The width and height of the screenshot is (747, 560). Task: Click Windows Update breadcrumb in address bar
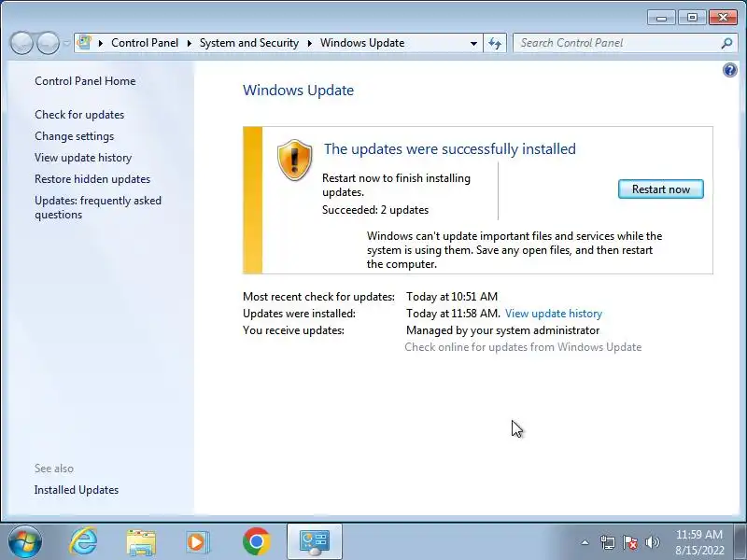click(x=362, y=43)
